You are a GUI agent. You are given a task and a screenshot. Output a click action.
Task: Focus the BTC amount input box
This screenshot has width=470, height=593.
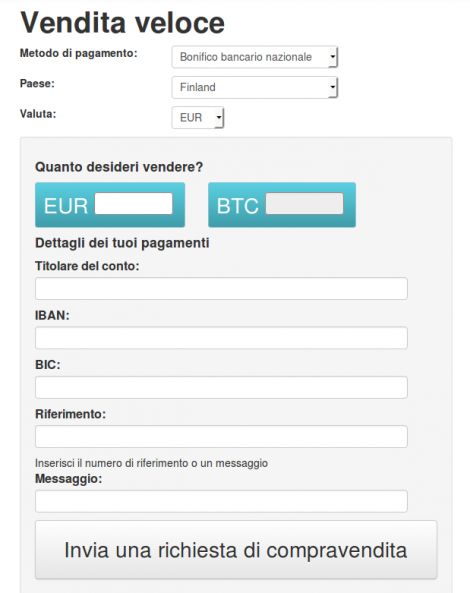point(304,203)
